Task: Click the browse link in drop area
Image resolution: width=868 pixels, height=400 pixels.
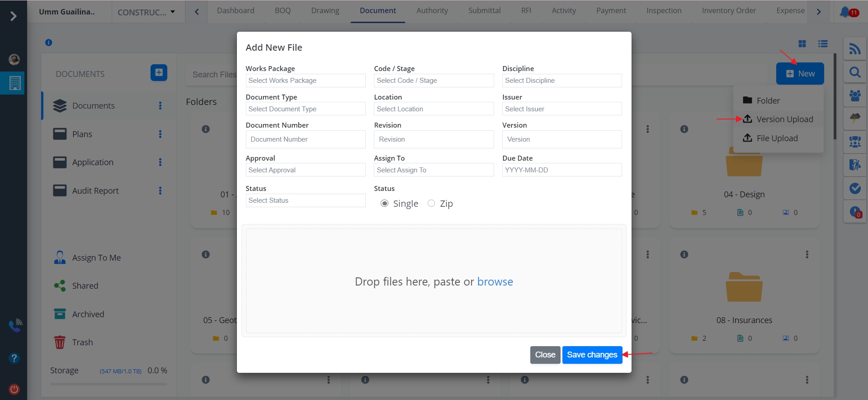Action: 495,282
